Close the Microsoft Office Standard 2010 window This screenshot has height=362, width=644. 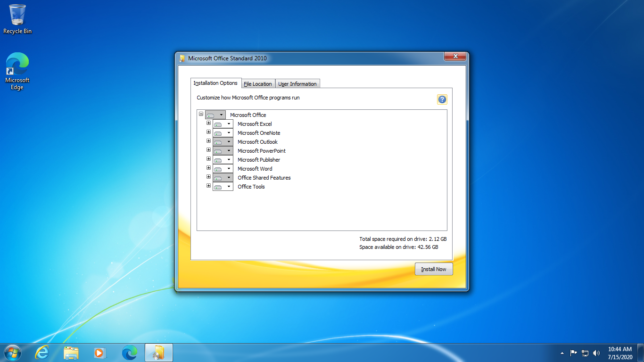click(455, 57)
